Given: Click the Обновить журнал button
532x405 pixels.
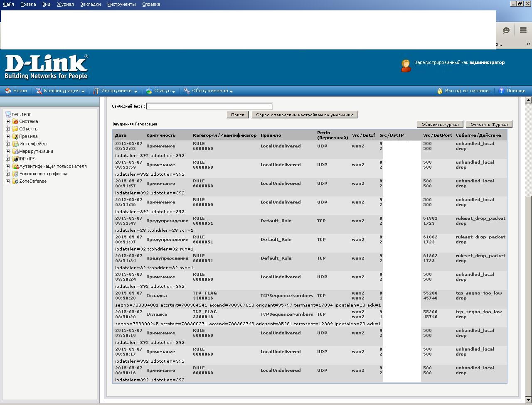Looking at the screenshot, I should pos(440,124).
